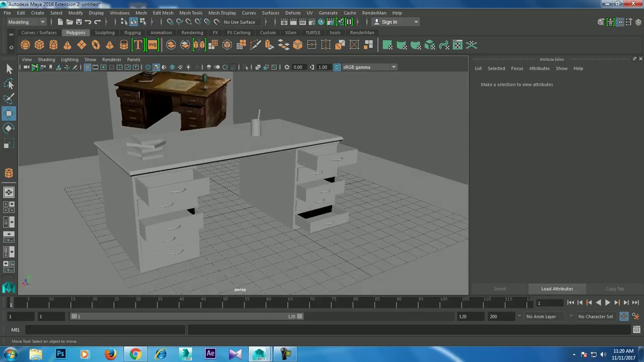Create a polygon sphere from the shelf
Viewport: 644px width, 362px height.
[25, 45]
